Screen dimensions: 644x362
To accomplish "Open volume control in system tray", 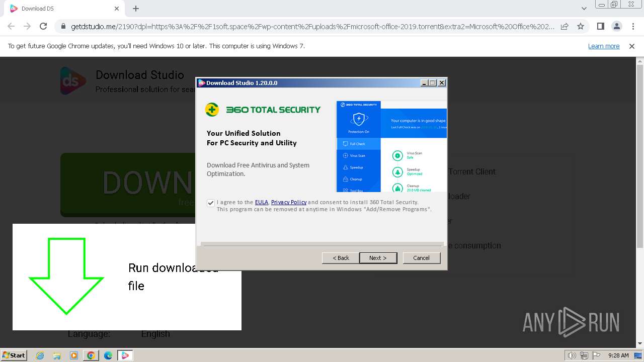I will click(572, 355).
